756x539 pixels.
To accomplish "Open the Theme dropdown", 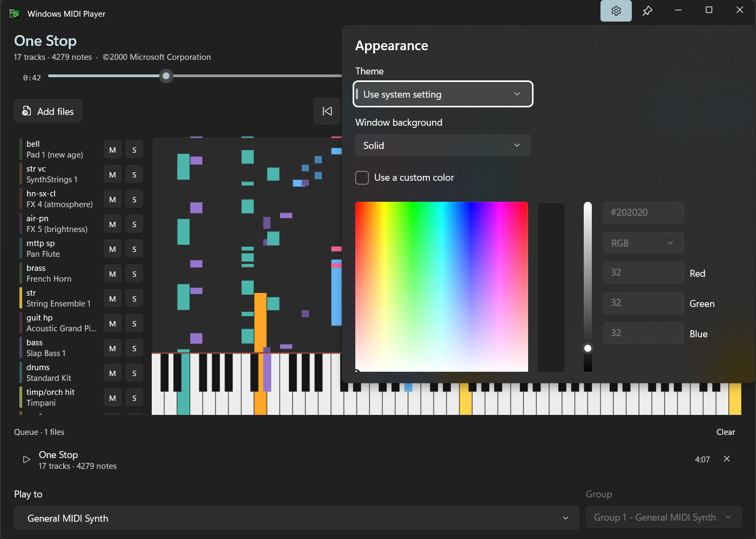I will pos(443,94).
